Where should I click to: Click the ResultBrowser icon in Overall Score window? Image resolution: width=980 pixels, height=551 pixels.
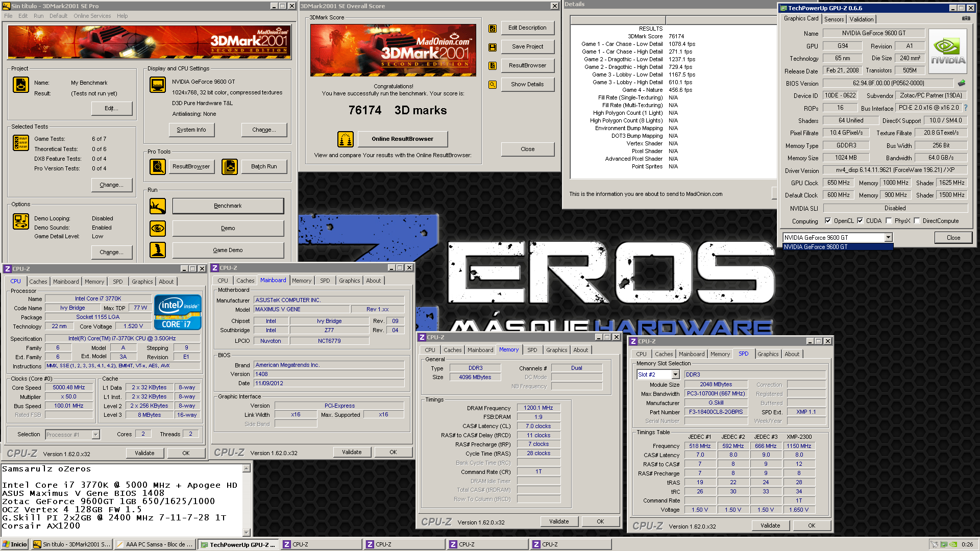tap(493, 66)
